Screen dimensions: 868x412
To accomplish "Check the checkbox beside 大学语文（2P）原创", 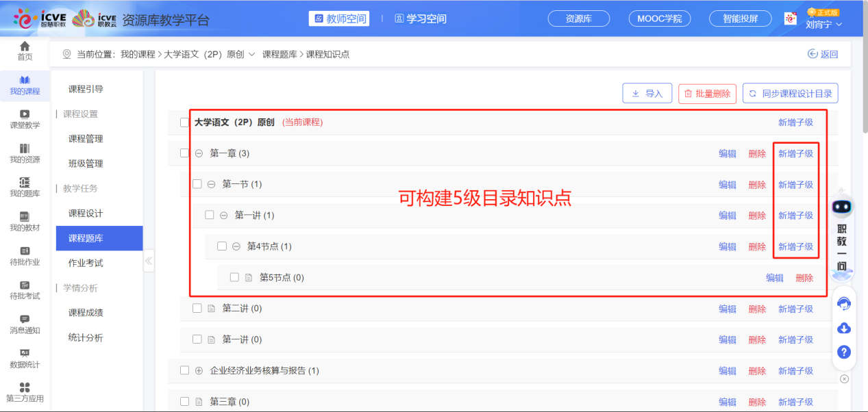I will (x=184, y=121).
